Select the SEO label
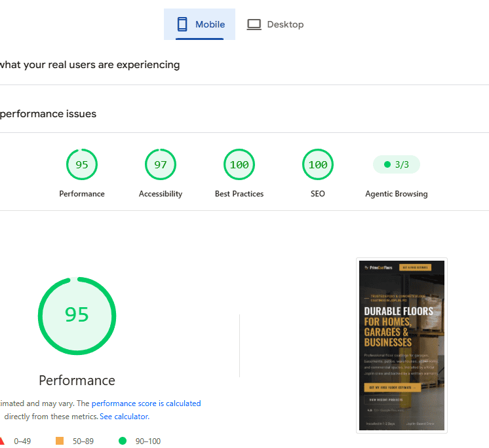 click(x=318, y=194)
